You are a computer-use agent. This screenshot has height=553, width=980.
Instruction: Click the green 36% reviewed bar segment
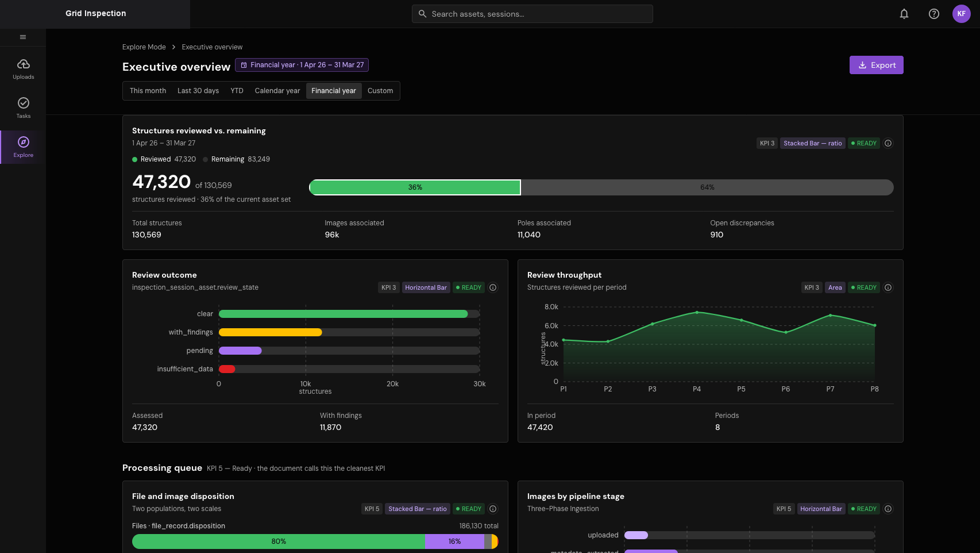(x=415, y=187)
